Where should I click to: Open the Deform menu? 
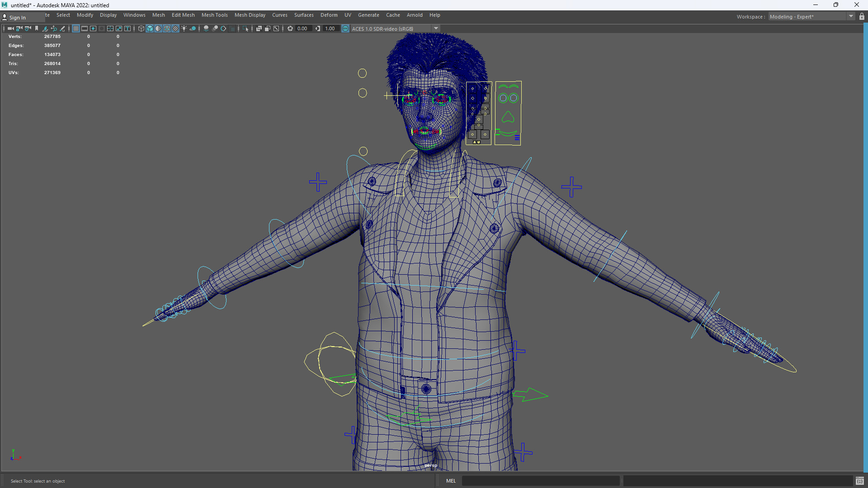[329, 15]
